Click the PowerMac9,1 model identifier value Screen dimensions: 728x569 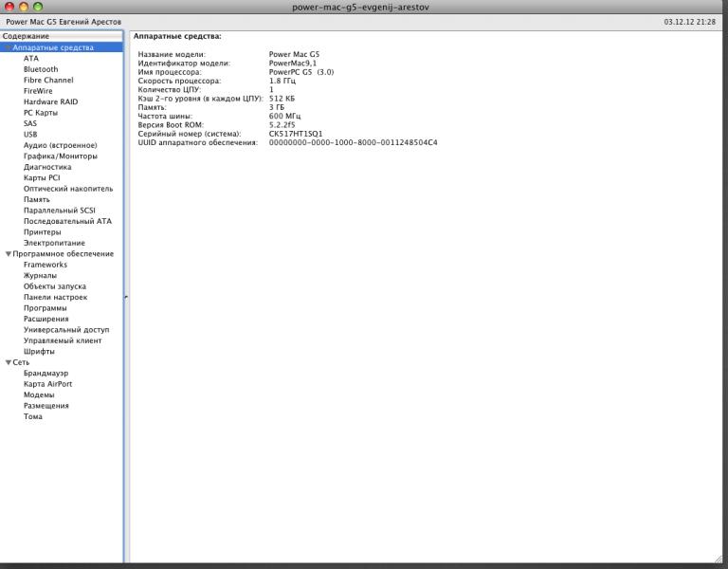293,64
